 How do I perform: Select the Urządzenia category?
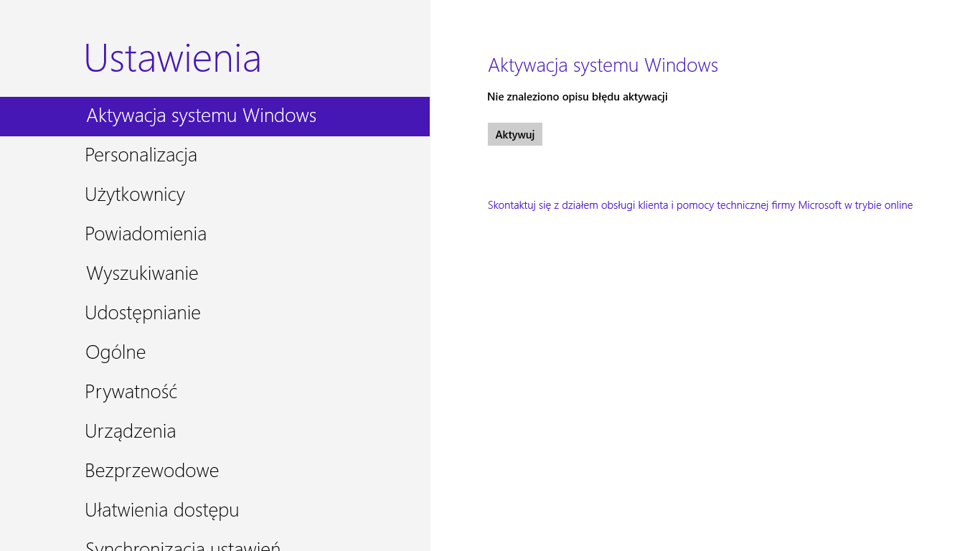[215, 432]
